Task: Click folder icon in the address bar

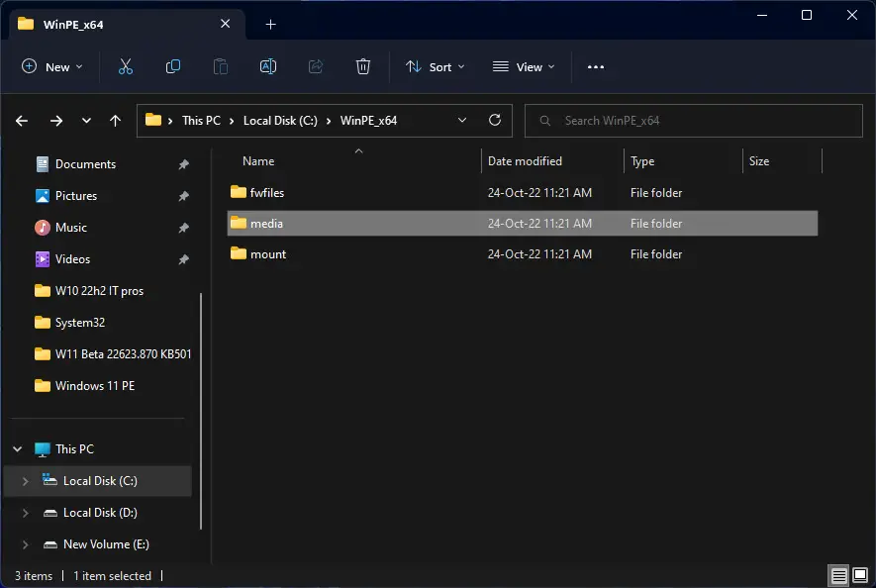Action: point(153,120)
